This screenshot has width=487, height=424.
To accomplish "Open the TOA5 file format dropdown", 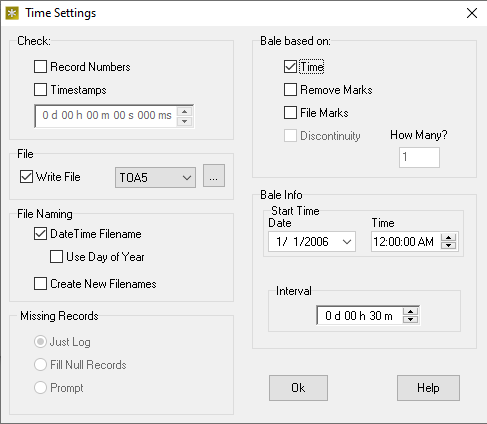I will [155, 177].
